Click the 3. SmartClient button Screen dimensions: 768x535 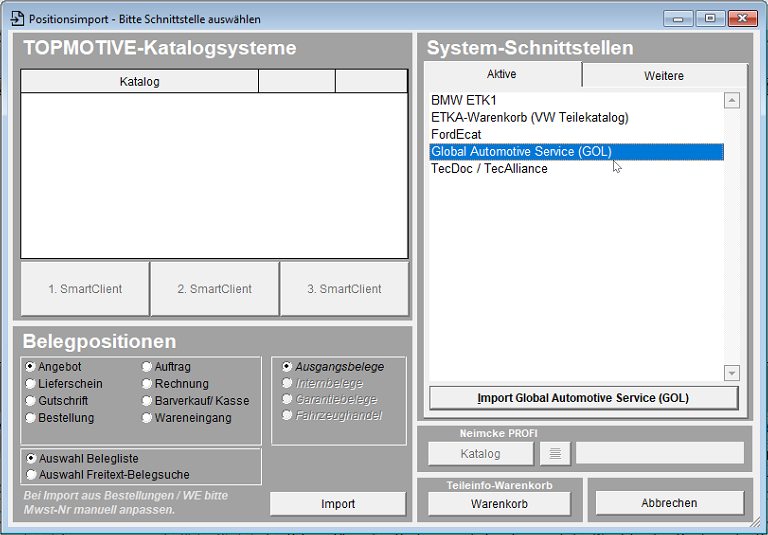[x=344, y=289]
